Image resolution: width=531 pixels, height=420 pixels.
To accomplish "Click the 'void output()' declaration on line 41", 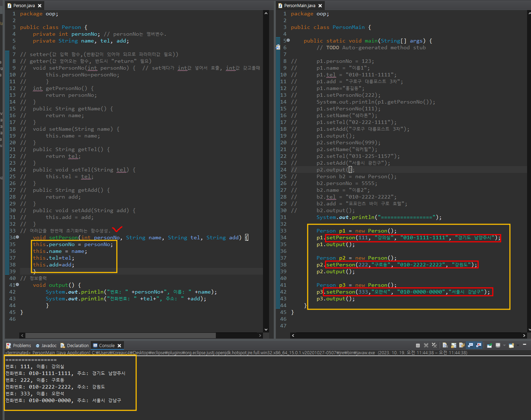I will pyautogui.click(x=57, y=285).
